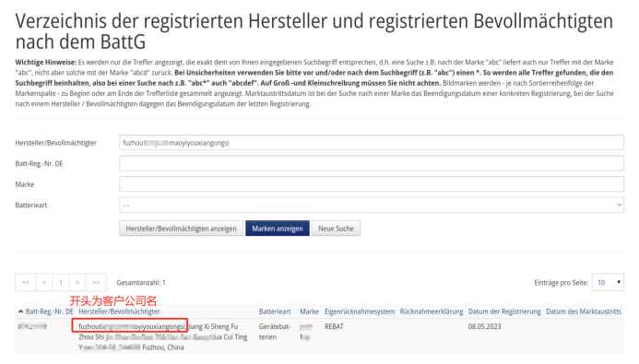Focus the Hersteller/Bevollmächtigter input field
639x364 pixels.
372,143
